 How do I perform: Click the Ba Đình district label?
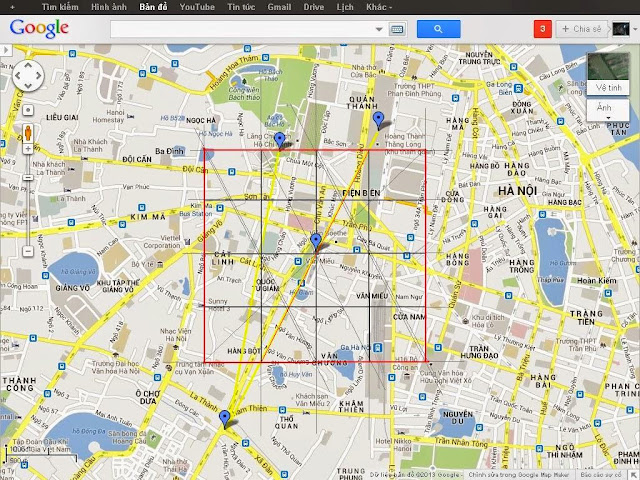pos(169,151)
